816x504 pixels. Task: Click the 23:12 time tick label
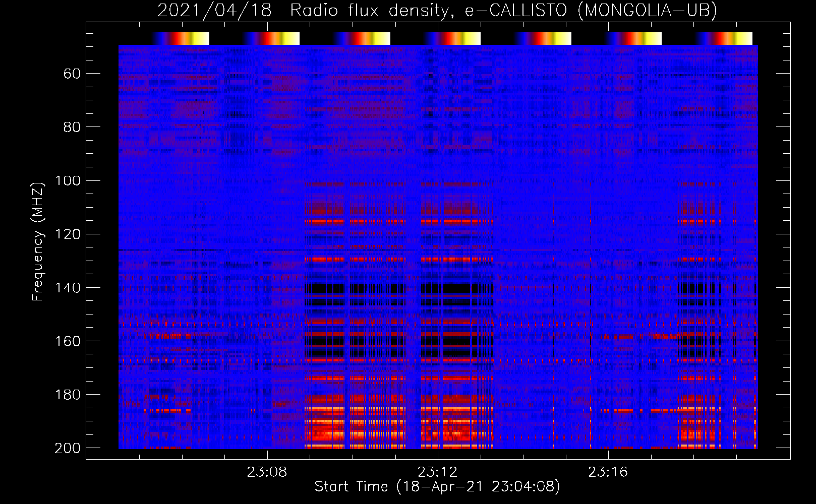click(x=437, y=472)
